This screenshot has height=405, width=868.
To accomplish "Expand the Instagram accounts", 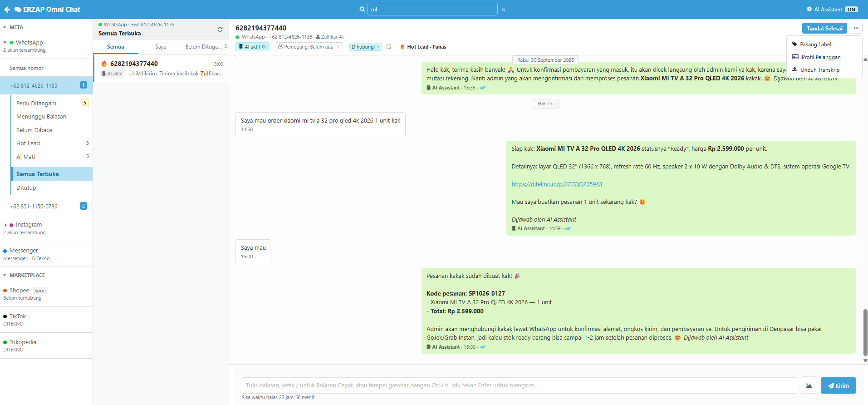I will point(5,225).
